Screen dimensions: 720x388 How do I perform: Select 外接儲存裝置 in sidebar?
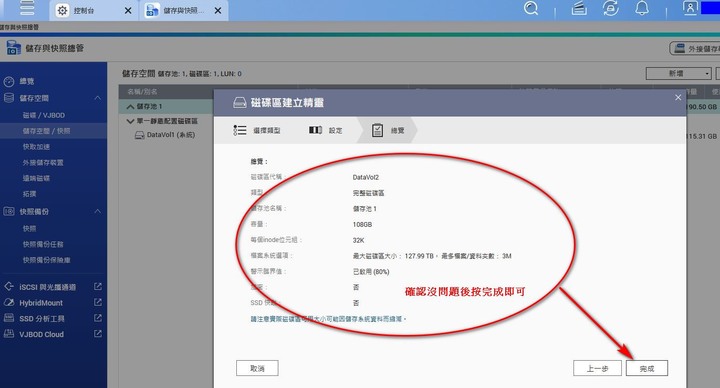(43, 163)
